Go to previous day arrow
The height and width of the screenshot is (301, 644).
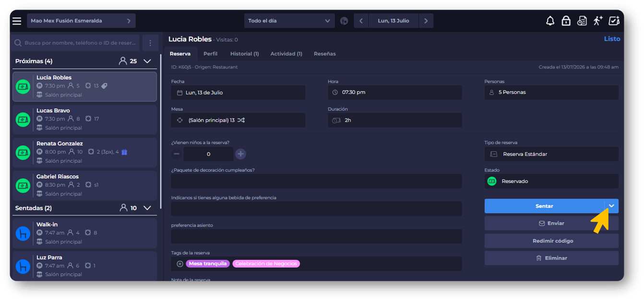(361, 21)
